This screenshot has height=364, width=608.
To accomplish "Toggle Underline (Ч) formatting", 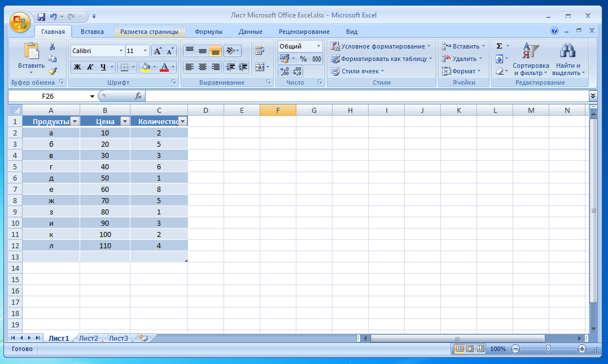I will pos(103,67).
